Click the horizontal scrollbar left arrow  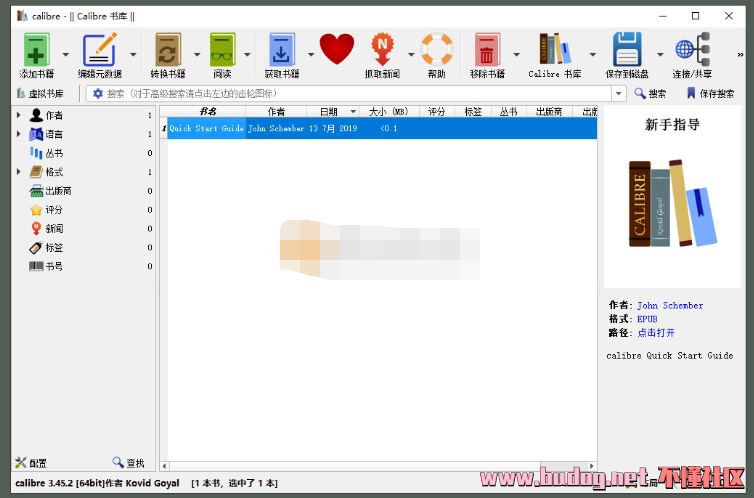point(164,465)
